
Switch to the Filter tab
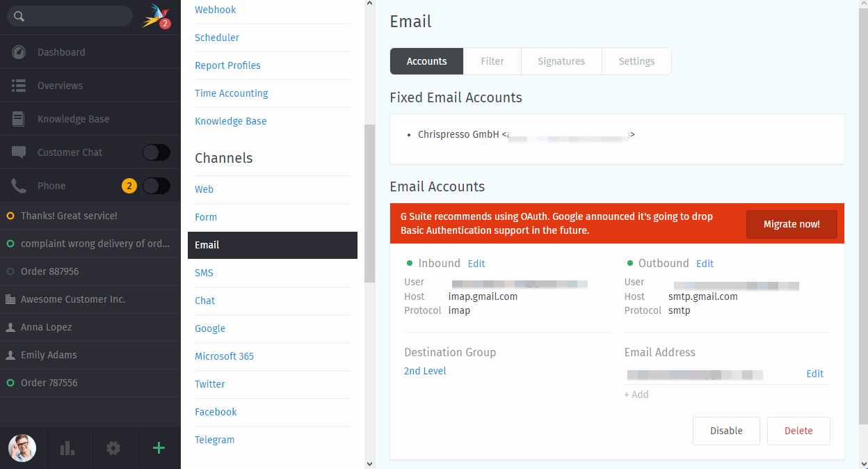click(x=492, y=61)
